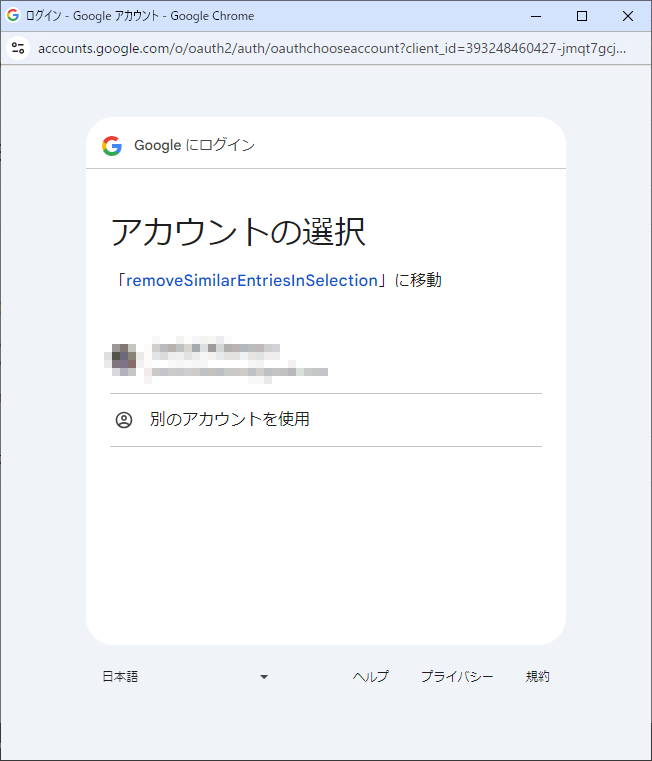Click the person icon beside 別のアカウントを使用

(x=124, y=419)
